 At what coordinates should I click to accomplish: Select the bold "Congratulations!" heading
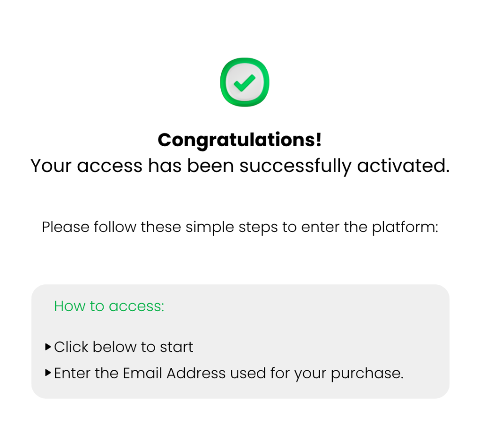click(240, 140)
